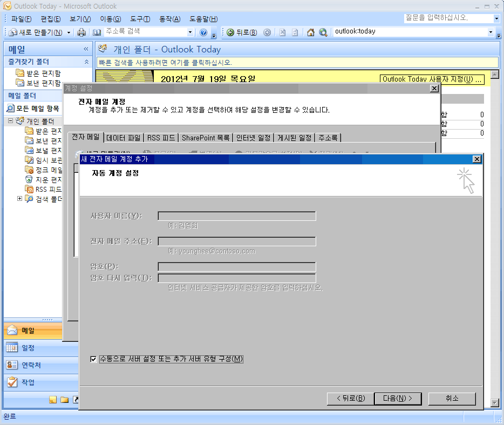Click the RSS feeds folder icon
This screenshot has width=504, height=425.
click(x=29, y=189)
